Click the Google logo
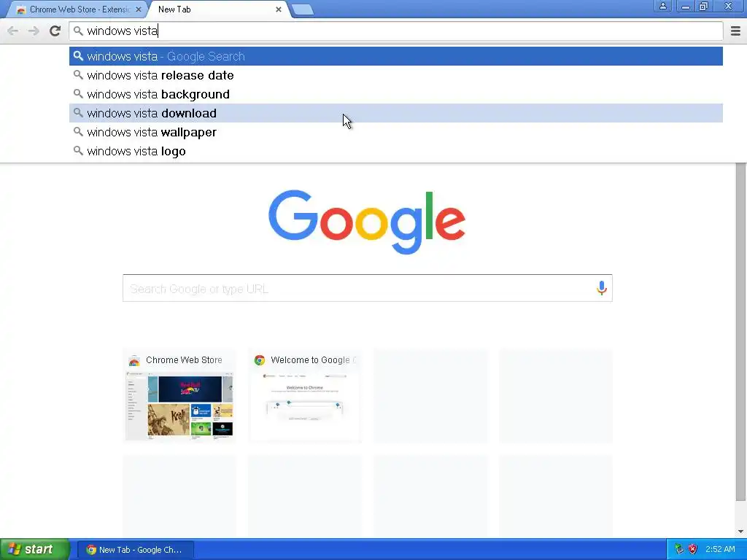The height and width of the screenshot is (560, 747). 367,222
